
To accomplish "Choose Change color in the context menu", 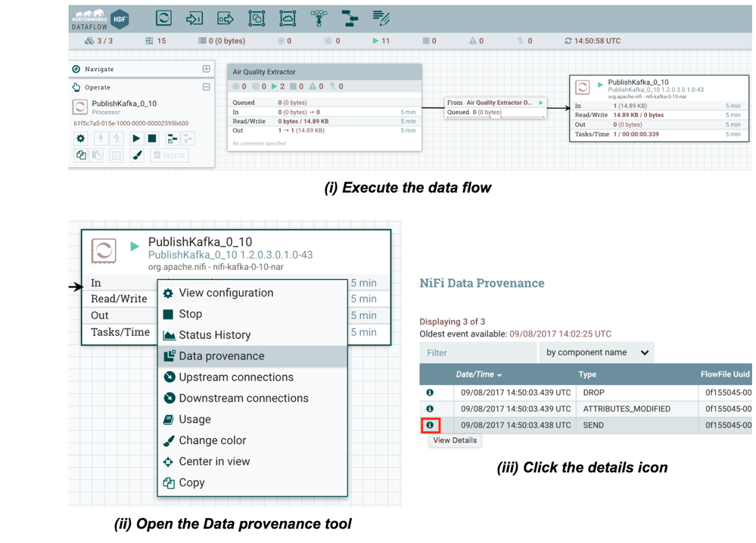I will (x=252, y=440).
